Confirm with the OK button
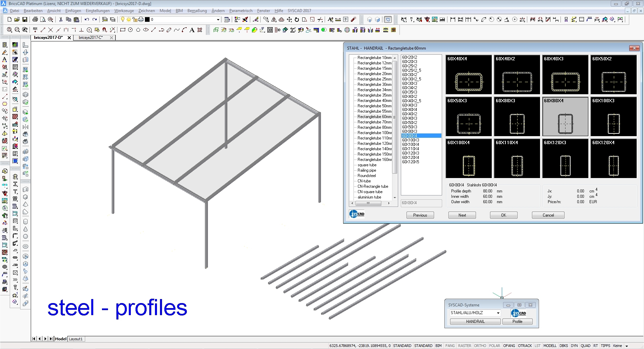644x349 pixels. click(504, 215)
